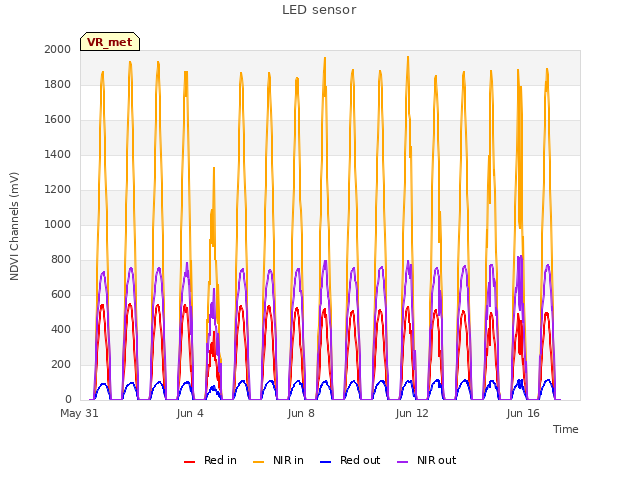Viewport: 640px width, 480px height.
Task: Click the low NIR in peak after Jun 4
Action: pos(213,168)
